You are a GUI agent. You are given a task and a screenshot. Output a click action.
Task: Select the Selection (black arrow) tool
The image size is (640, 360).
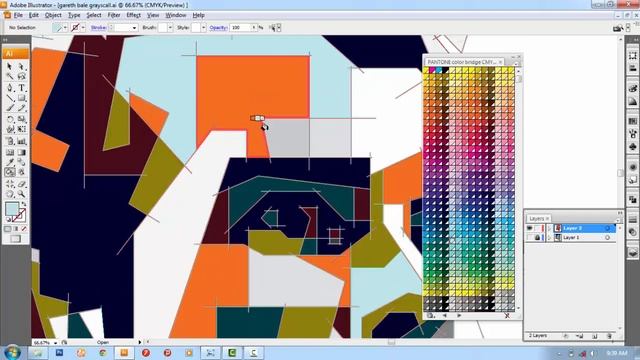coord(10,66)
